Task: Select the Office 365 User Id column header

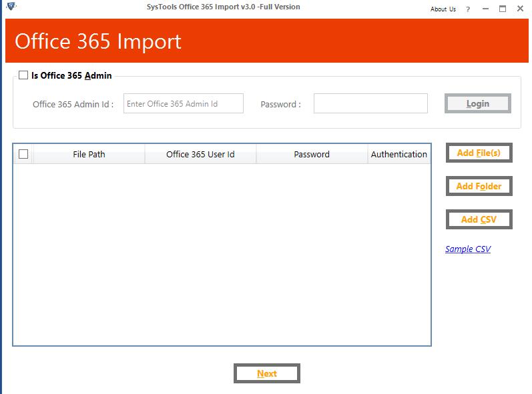Action: click(x=200, y=154)
